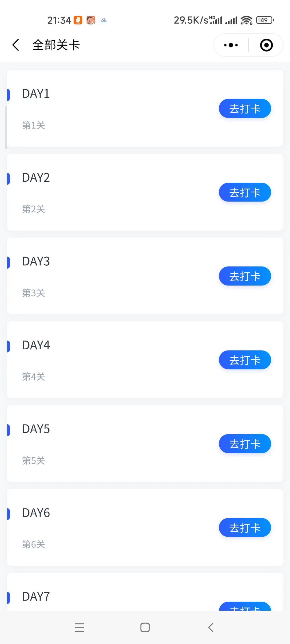Check in with 去打卡 on DAY3
This screenshot has width=290, height=644.
coord(245,276)
